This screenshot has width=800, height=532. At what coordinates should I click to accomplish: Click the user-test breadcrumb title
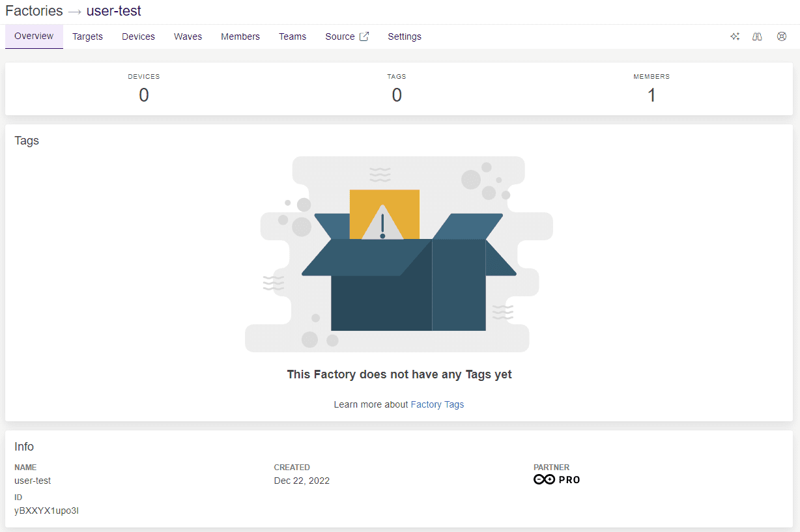point(113,11)
